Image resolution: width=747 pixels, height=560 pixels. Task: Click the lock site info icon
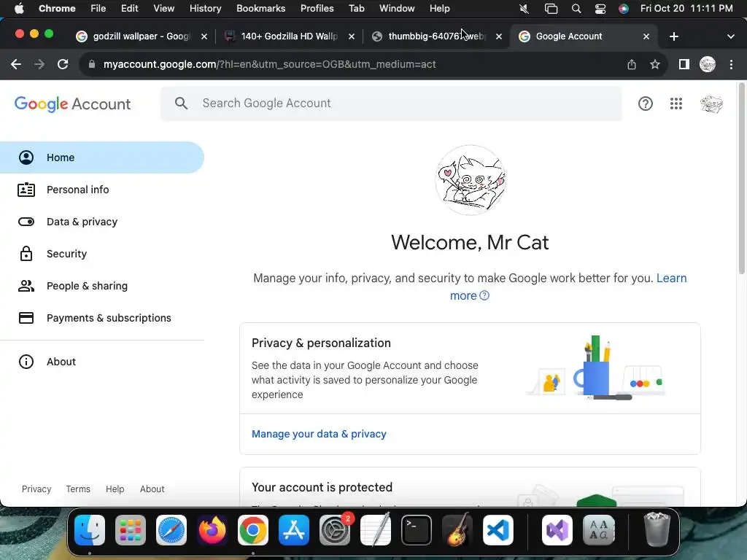[92, 64]
